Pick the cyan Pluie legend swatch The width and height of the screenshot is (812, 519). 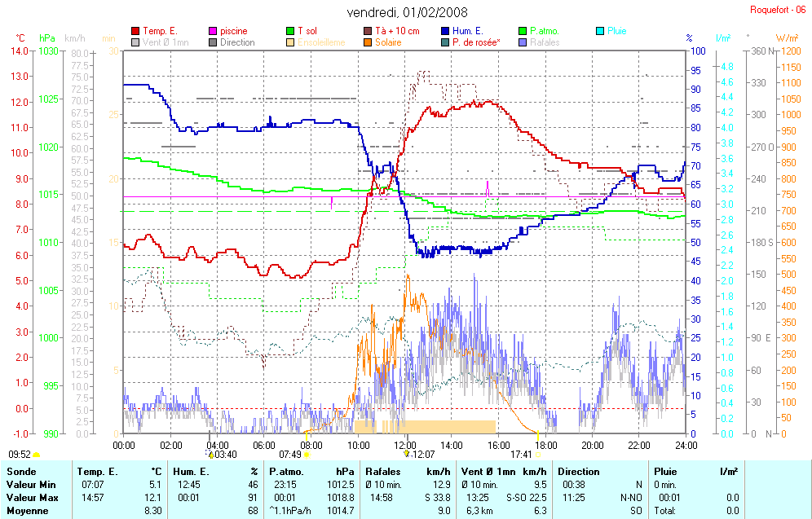pyautogui.click(x=600, y=31)
